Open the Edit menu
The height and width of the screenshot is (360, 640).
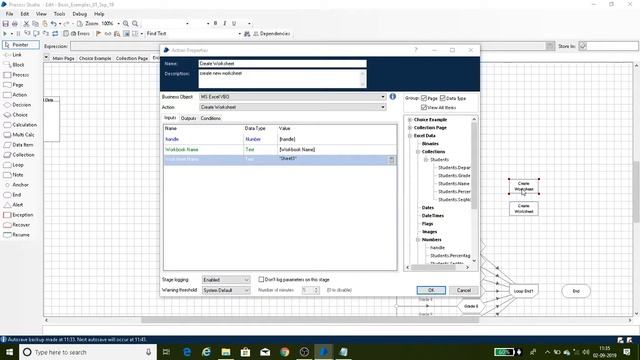[24, 14]
